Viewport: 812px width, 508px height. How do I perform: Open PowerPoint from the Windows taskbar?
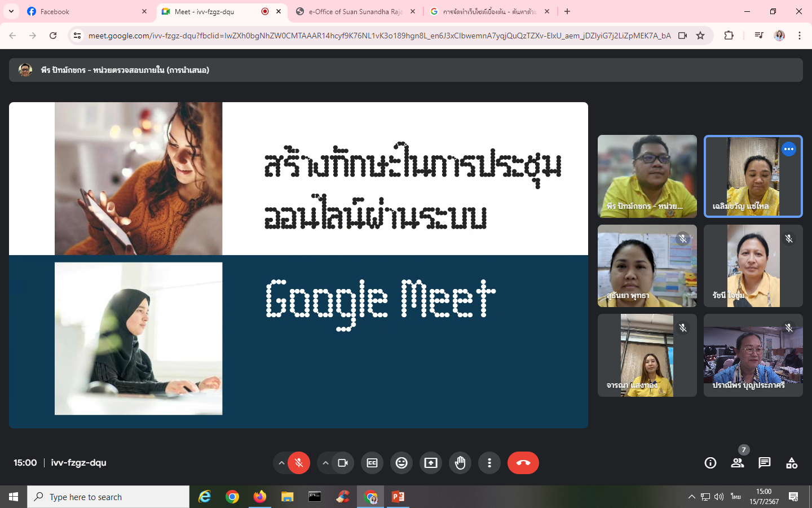point(398,497)
